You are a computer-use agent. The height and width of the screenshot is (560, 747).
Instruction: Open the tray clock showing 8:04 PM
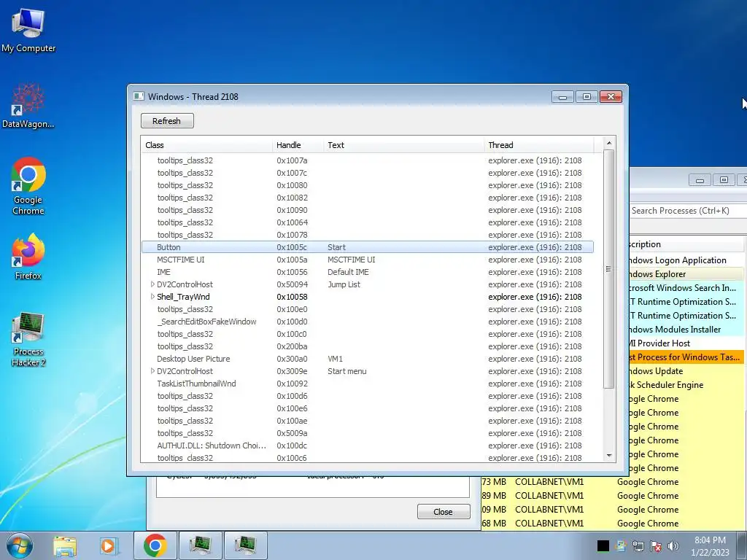point(711,546)
